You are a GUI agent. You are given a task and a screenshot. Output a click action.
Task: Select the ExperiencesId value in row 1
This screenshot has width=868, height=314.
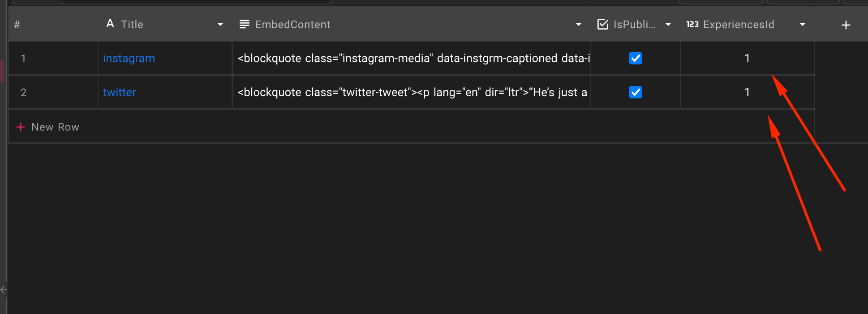pos(747,58)
